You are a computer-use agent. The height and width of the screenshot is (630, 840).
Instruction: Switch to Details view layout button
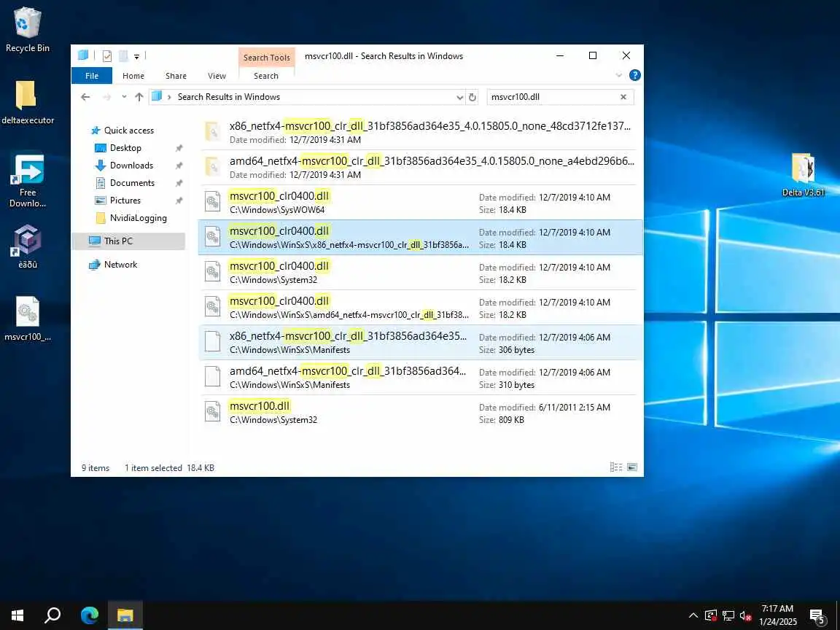tap(616, 467)
